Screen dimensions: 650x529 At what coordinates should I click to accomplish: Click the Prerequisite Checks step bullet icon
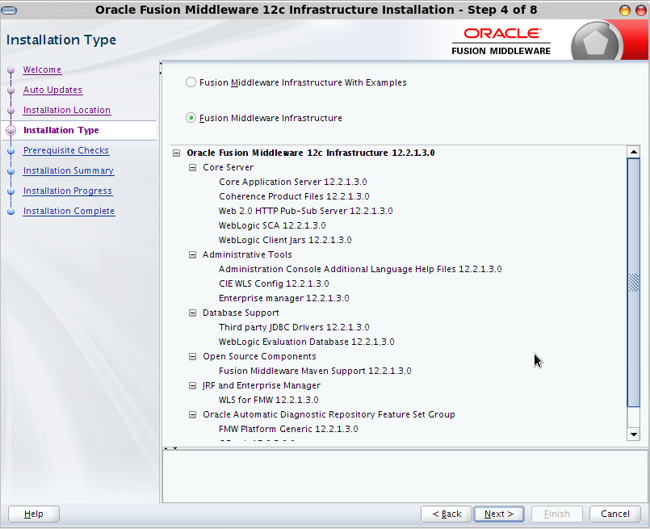coord(11,151)
